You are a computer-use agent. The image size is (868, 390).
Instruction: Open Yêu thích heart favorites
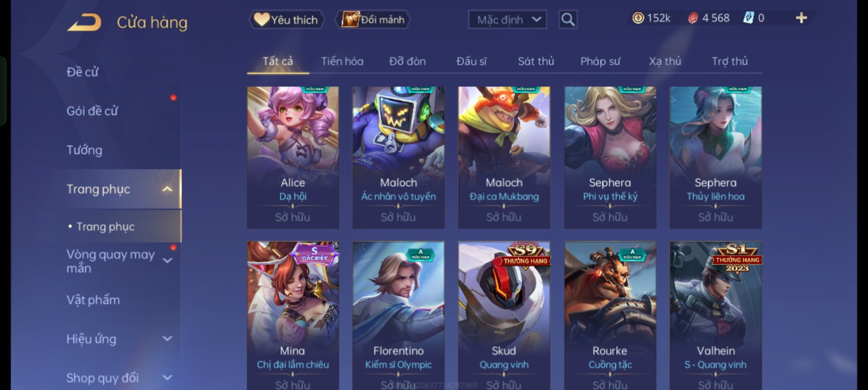coord(287,19)
